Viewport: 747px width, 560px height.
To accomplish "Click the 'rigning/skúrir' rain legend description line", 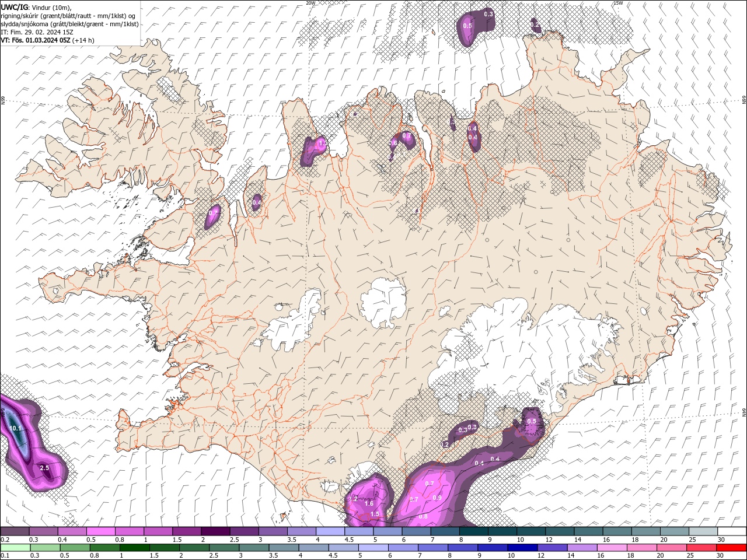I will click(68, 15).
